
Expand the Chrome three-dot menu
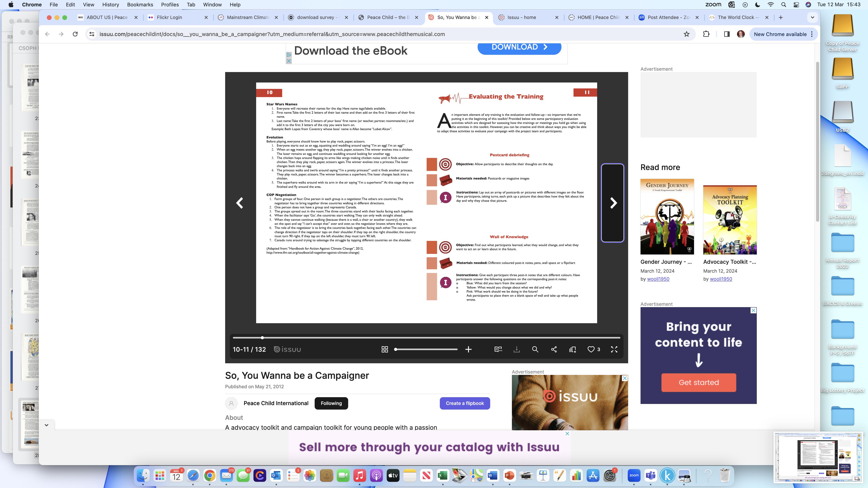812,34
